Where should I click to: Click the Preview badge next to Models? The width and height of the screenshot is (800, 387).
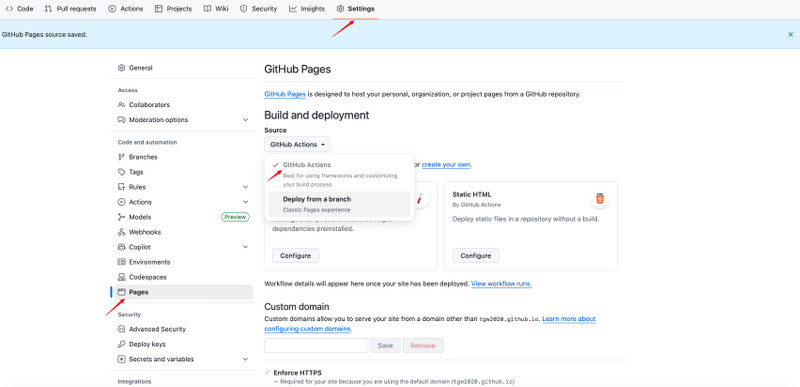tap(235, 217)
